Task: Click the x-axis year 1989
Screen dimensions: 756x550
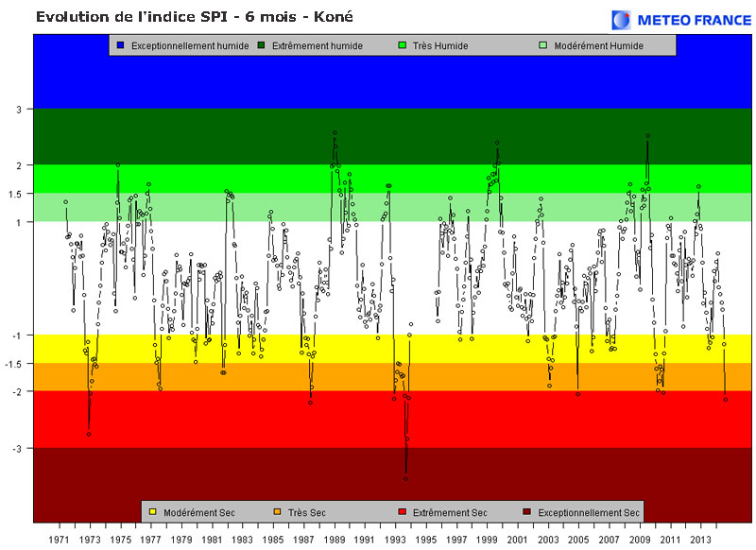Action: [335, 540]
